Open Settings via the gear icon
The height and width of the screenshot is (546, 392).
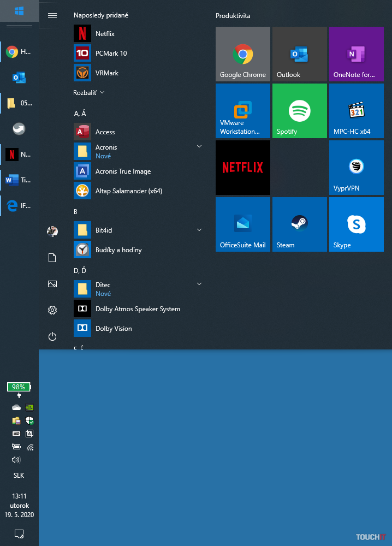pyautogui.click(x=52, y=310)
